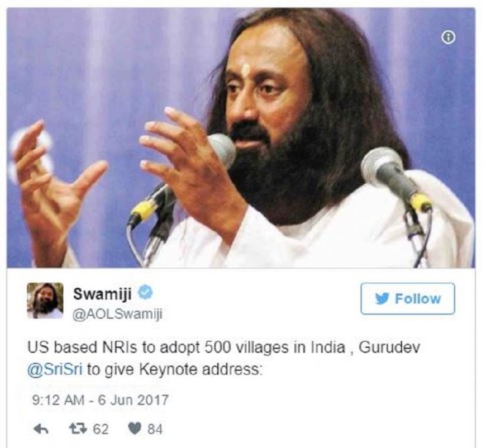486x448 pixels.
Task: Click the Twitter bird icon in Follow
Action: [382, 298]
